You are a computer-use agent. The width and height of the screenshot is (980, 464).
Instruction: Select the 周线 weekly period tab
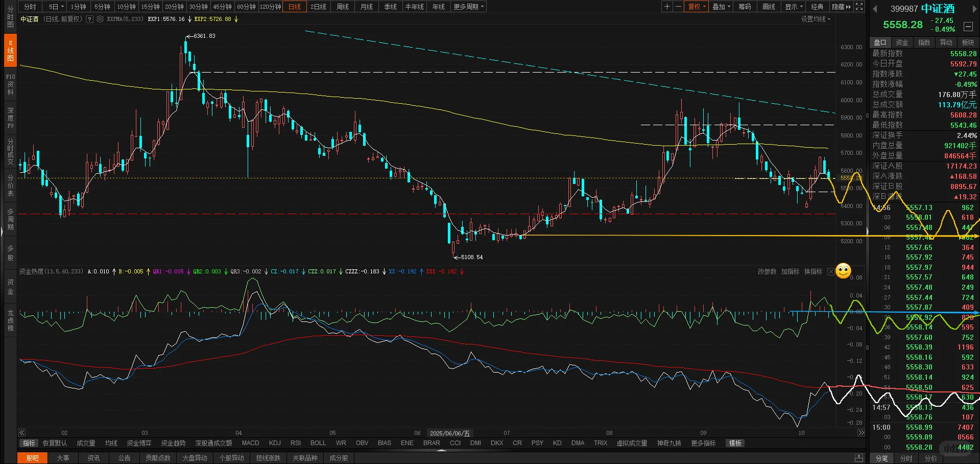pos(343,7)
